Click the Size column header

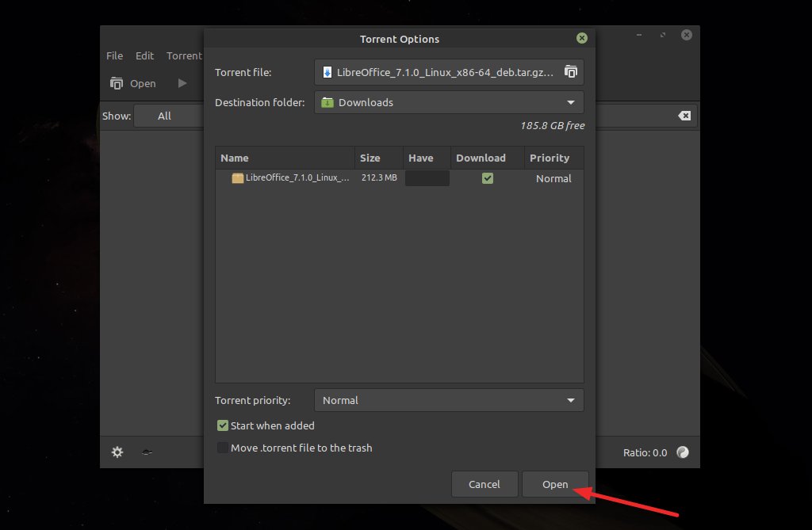(370, 158)
